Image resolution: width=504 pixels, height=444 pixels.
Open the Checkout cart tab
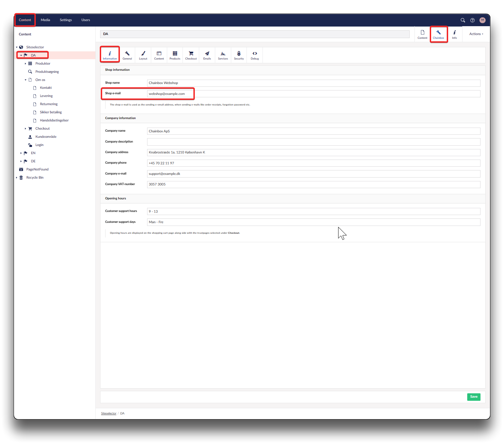coord(191,55)
